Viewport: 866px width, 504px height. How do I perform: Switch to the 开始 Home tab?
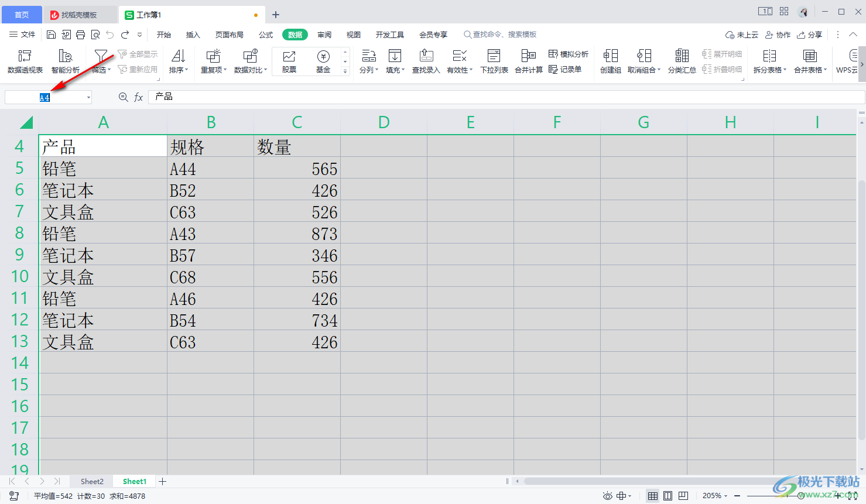164,35
